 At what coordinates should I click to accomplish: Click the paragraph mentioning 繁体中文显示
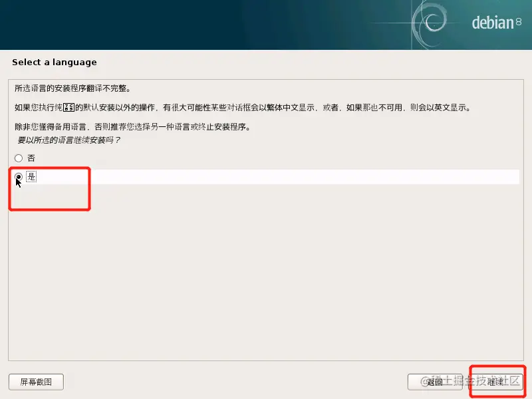click(243, 108)
